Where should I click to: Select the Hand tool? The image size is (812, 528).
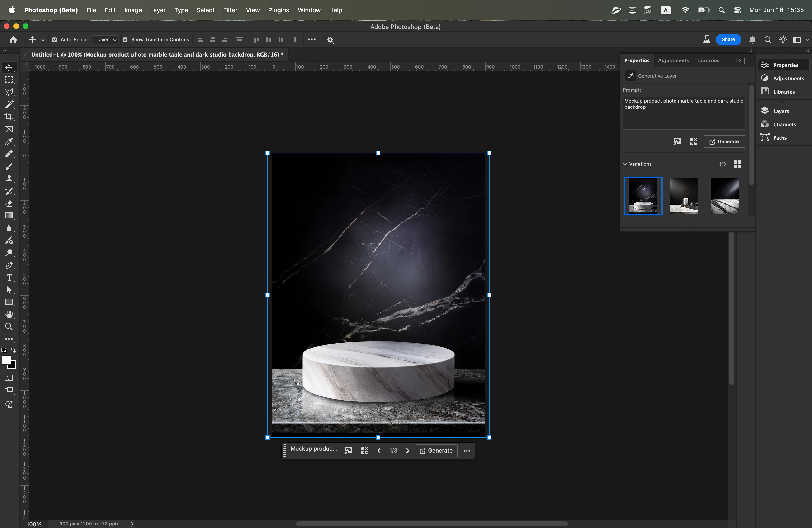9,315
